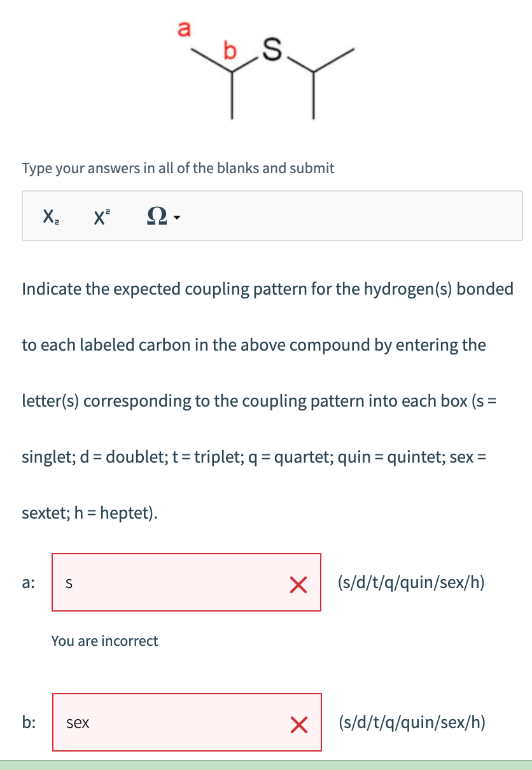Apply subscript using the X₂ icon

coord(50,216)
